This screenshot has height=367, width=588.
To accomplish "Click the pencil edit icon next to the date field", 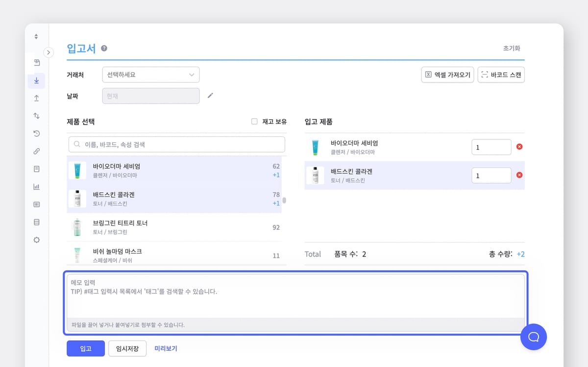I will click(x=210, y=96).
